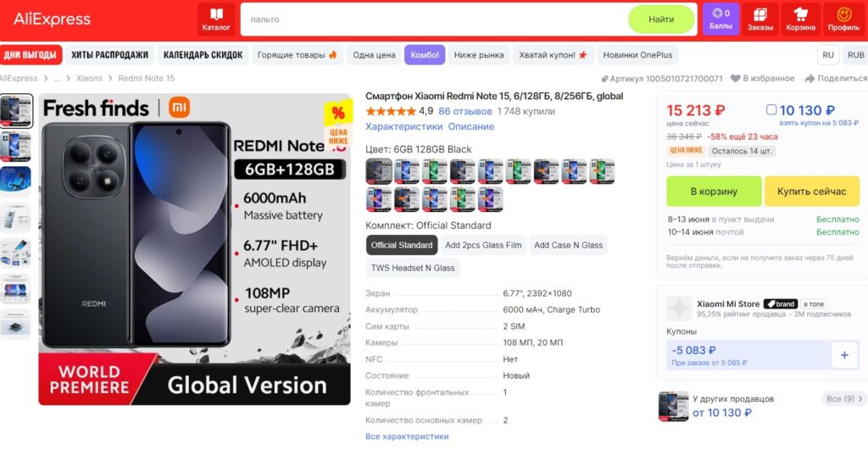Click the plus icon on -5 083 ₽ coupon
This screenshot has width=868, height=455.
(x=844, y=355)
